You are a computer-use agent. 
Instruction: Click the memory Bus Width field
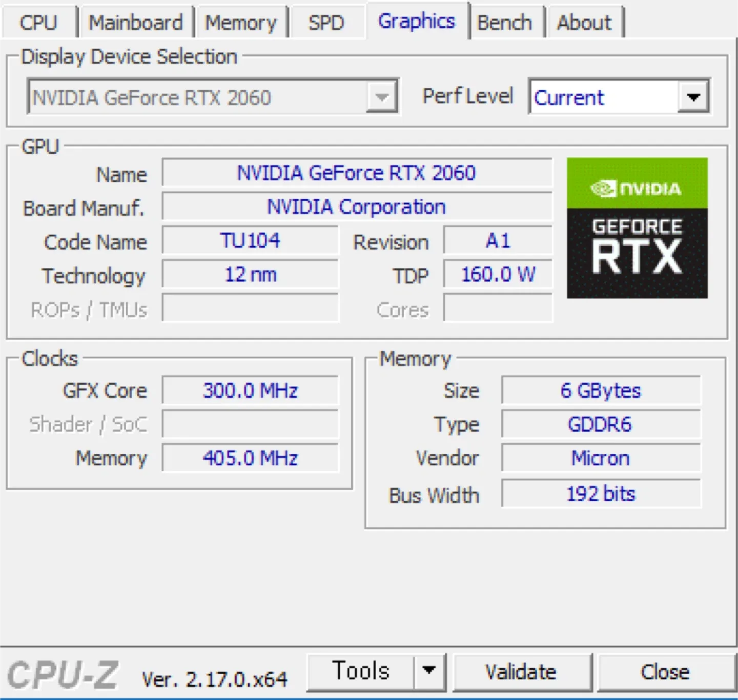[601, 494]
